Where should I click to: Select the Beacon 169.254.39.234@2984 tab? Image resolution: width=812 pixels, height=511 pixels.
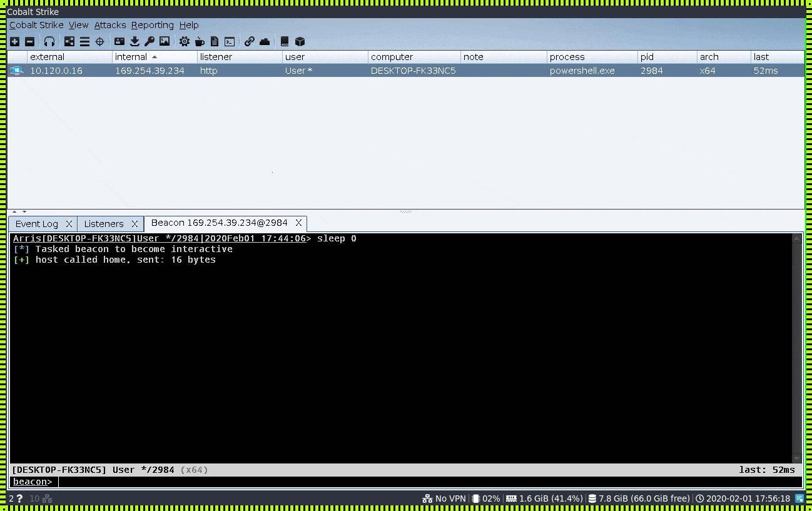[x=220, y=223]
